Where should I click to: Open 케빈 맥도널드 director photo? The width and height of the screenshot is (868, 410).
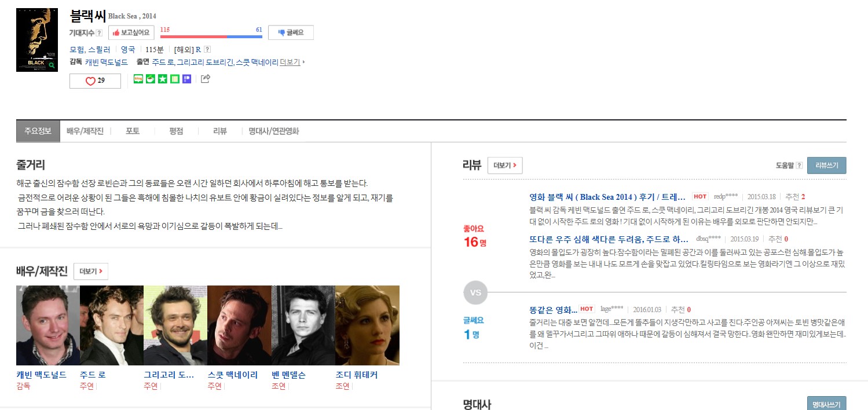coord(48,325)
